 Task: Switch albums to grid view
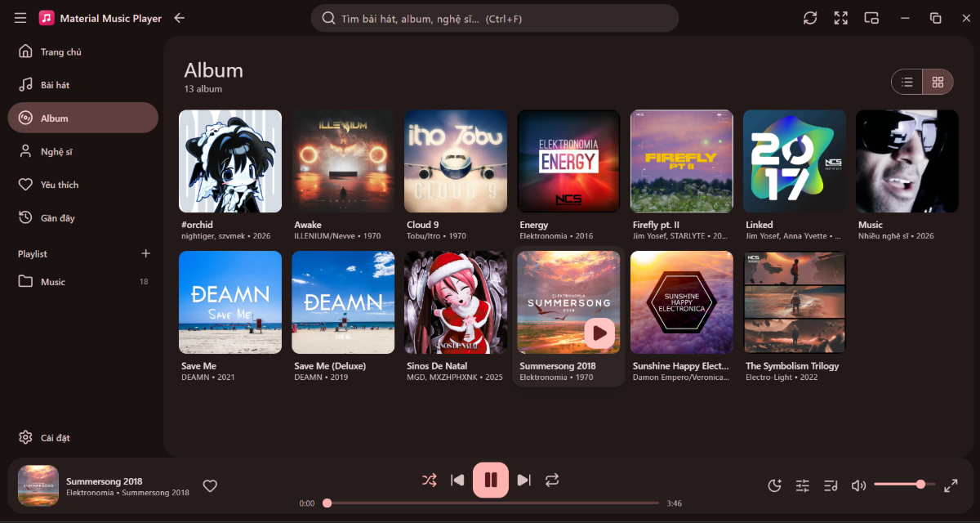[x=938, y=82]
